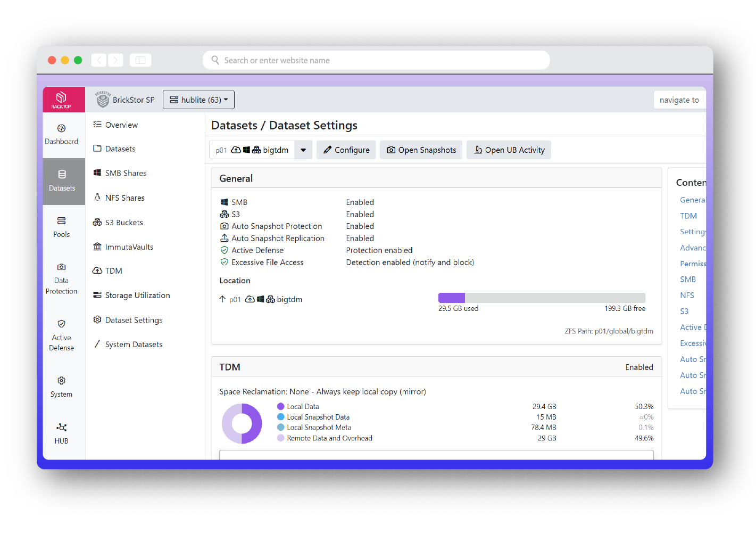Open the Overview menu item

tap(115, 125)
